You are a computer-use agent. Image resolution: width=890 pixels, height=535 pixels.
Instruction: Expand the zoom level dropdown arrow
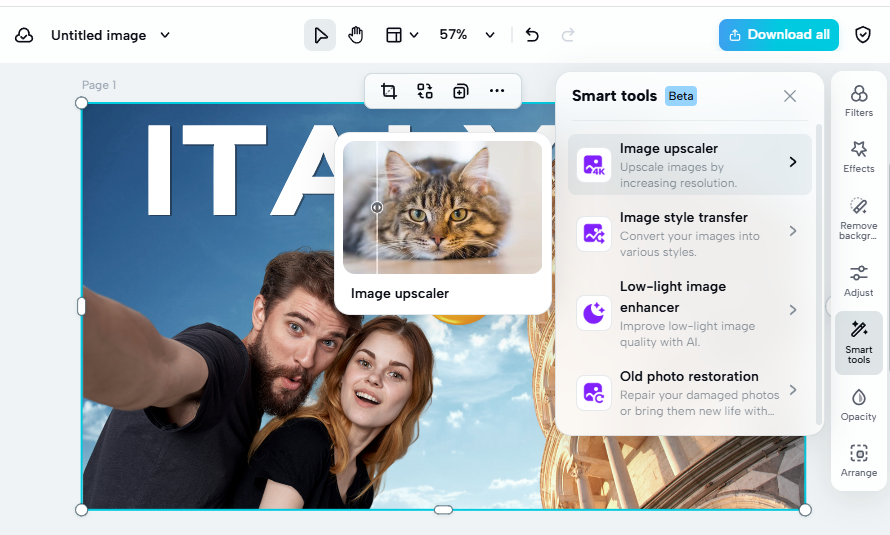point(490,35)
